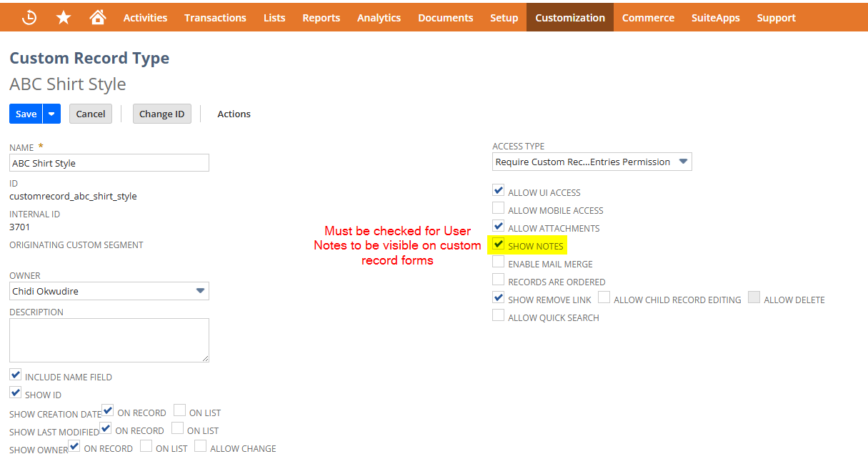Click the Change ID button
This screenshot has width=868, height=469.
click(161, 113)
